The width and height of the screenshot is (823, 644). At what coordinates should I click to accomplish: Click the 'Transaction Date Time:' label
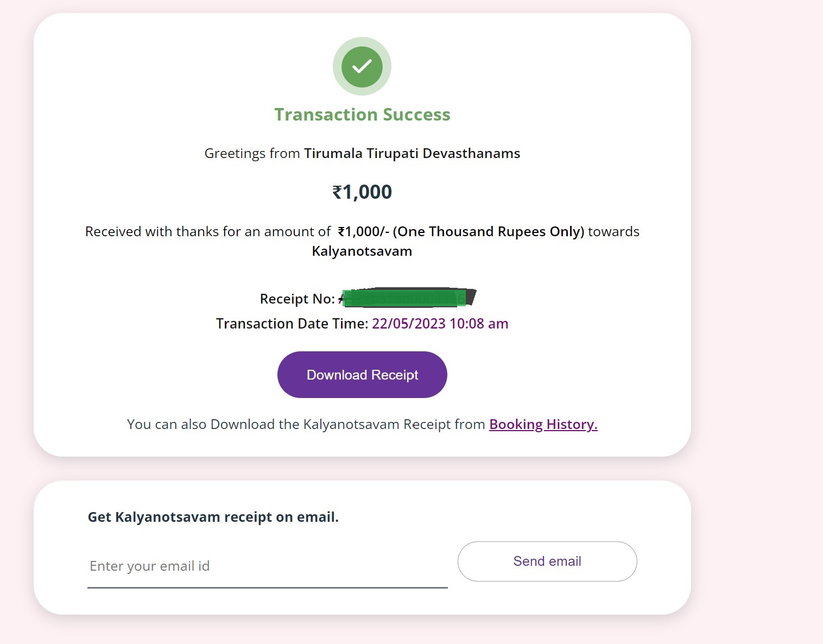point(292,324)
